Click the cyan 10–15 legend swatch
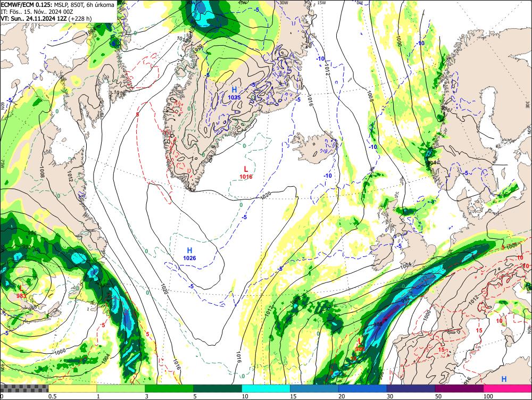Viewport: 532px width, 400px height. (266, 388)
